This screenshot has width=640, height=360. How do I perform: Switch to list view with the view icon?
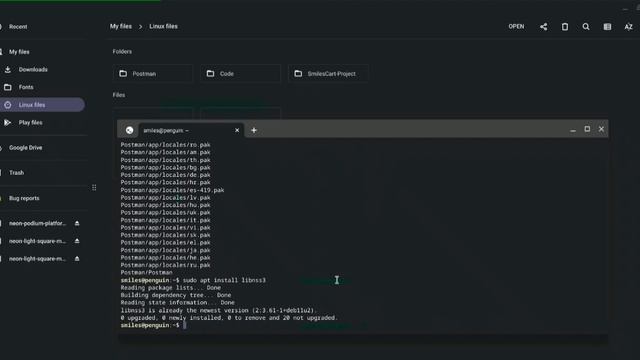[607, 27]
